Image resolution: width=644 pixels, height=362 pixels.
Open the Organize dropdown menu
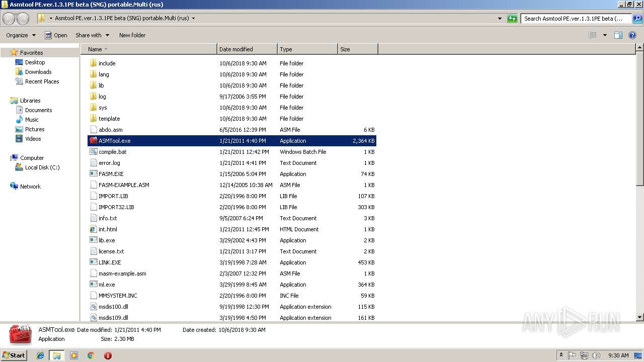click(21, 35)
